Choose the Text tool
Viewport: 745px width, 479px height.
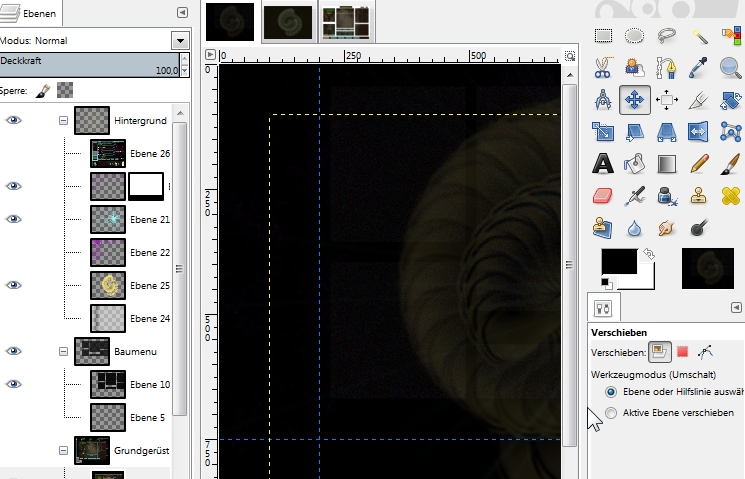click(603, 163)
